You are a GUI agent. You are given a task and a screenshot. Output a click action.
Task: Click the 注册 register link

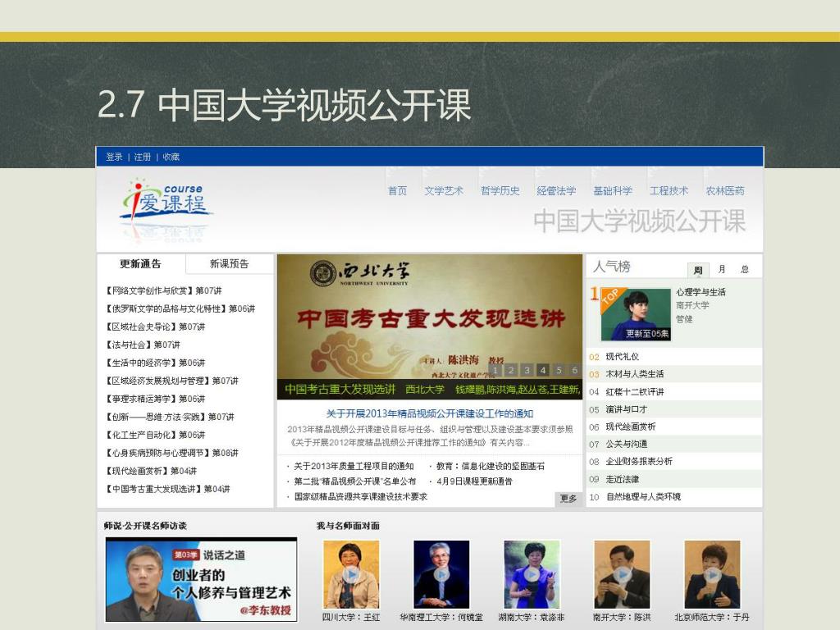coord(143,157)
